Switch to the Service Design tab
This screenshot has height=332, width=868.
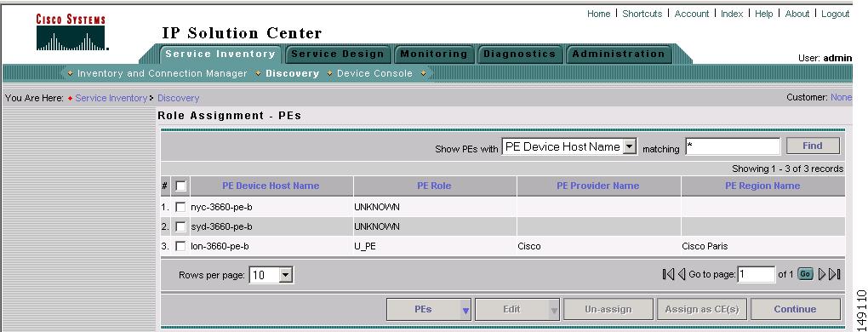338,54
